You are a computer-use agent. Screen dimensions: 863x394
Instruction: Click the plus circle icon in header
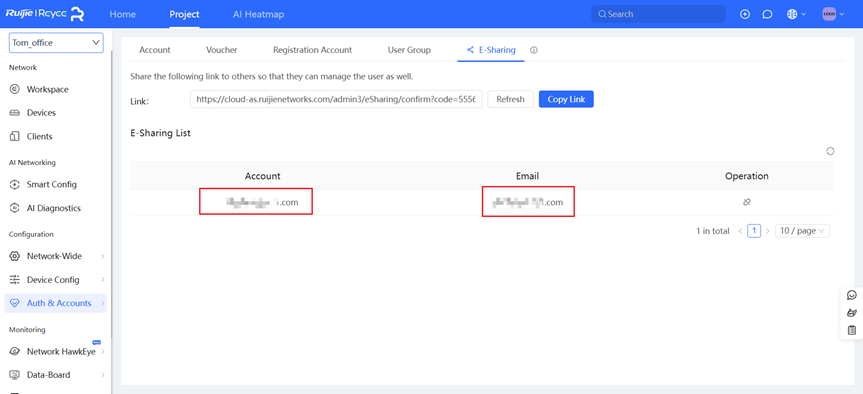745,14
